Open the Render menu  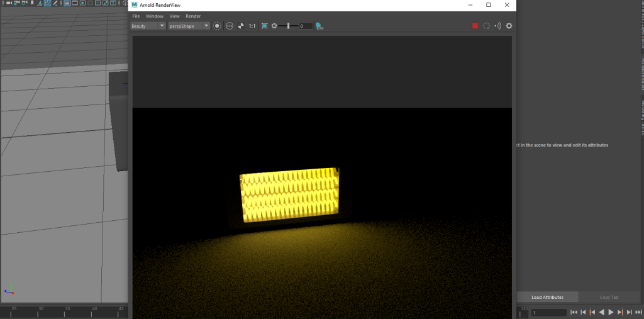pos(193,16)
